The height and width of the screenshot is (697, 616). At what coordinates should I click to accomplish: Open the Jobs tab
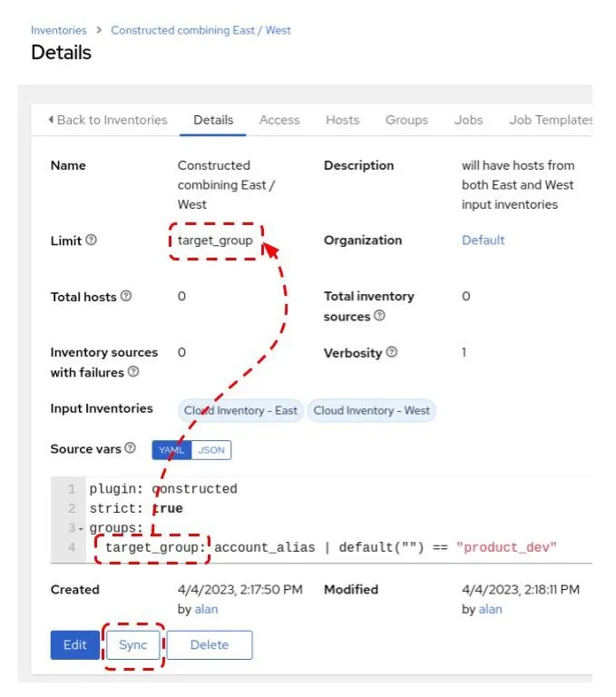[x=468, y=120]
